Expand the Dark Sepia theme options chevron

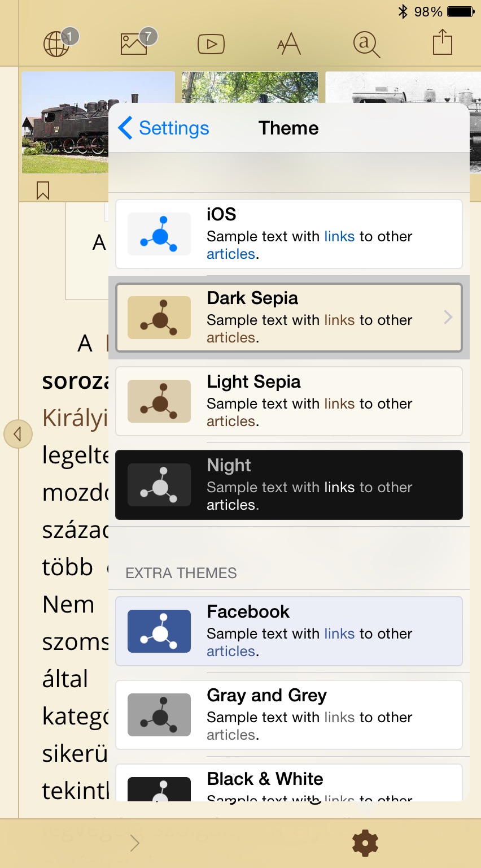[x=448, y=318]
